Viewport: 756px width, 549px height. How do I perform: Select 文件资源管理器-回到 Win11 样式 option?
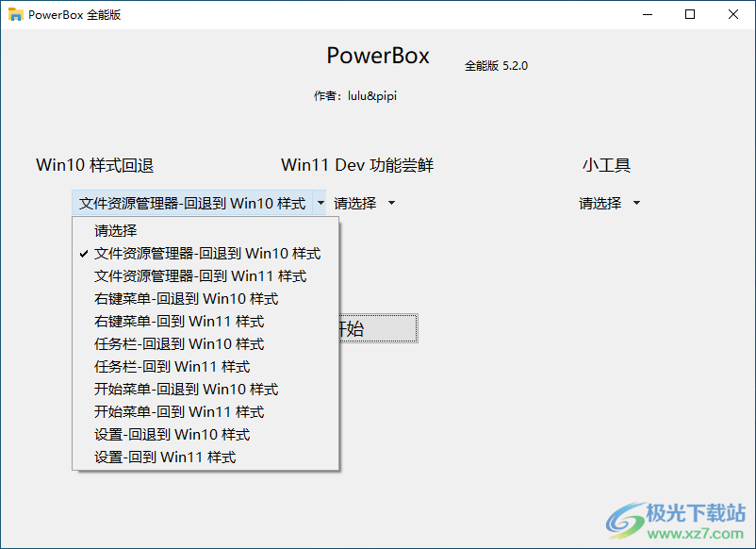point(201,275)
